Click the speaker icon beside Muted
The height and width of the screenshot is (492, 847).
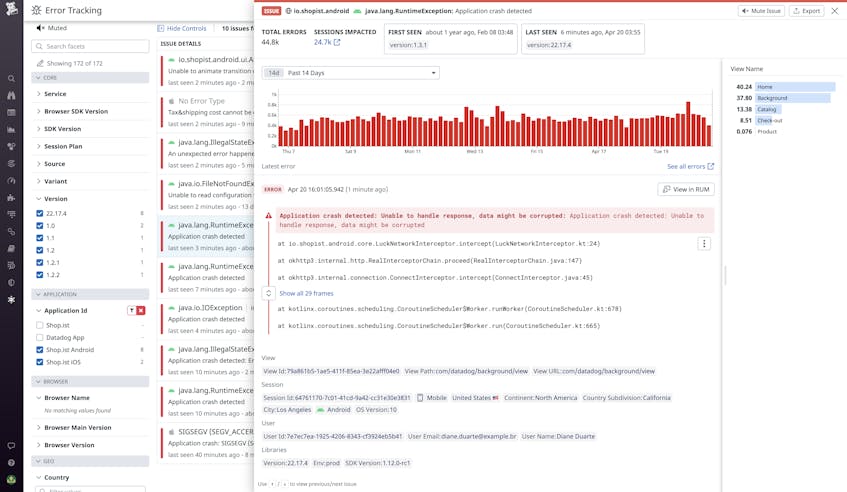coord(40,28)
